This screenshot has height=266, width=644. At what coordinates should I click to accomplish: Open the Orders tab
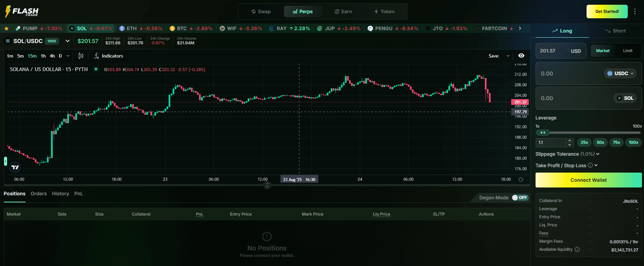click(x=39, y=194)
